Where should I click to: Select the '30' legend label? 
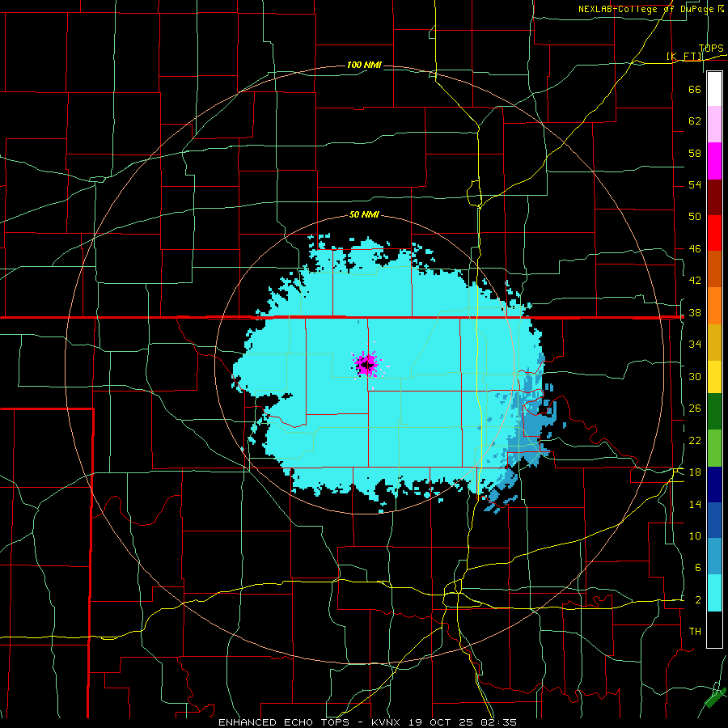(695, 376)
